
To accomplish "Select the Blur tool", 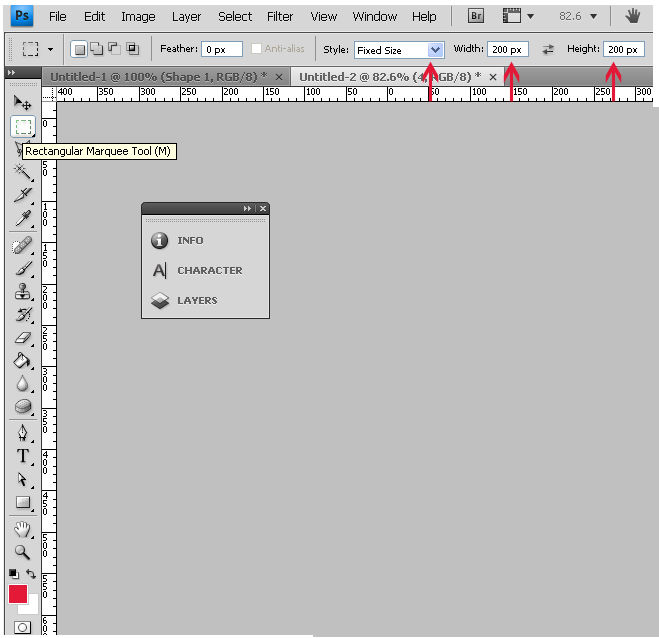I will (x=22, y=383).
